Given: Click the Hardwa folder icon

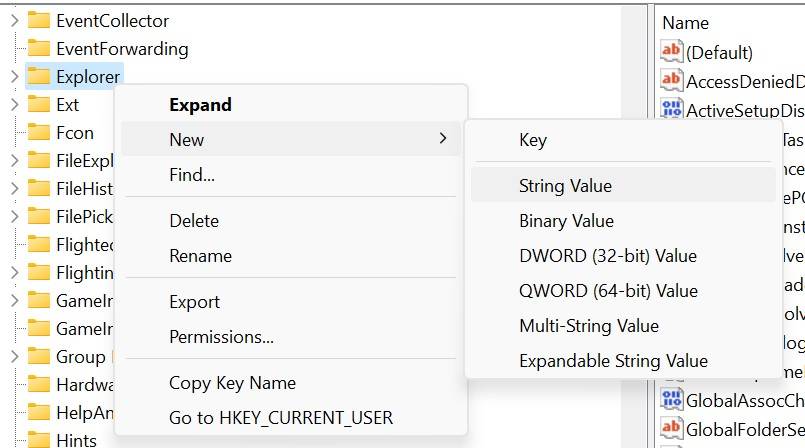Looking at the screenshot, I should (x=39, y=384).
